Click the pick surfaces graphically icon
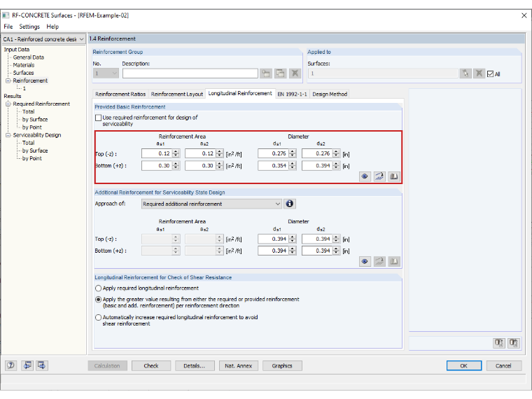This screenshot has height=399, width=532. pos(465,73)
